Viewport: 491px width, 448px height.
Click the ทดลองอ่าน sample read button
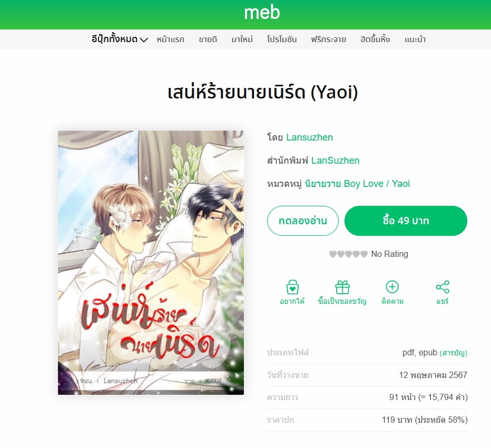click(303, 221)
